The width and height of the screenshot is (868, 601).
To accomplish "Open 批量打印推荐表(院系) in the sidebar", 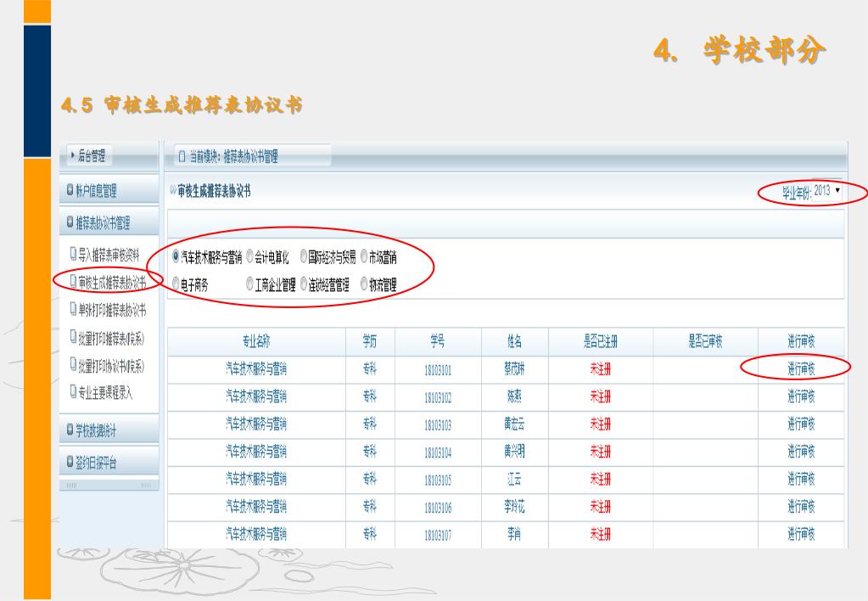I will point(111,337).
